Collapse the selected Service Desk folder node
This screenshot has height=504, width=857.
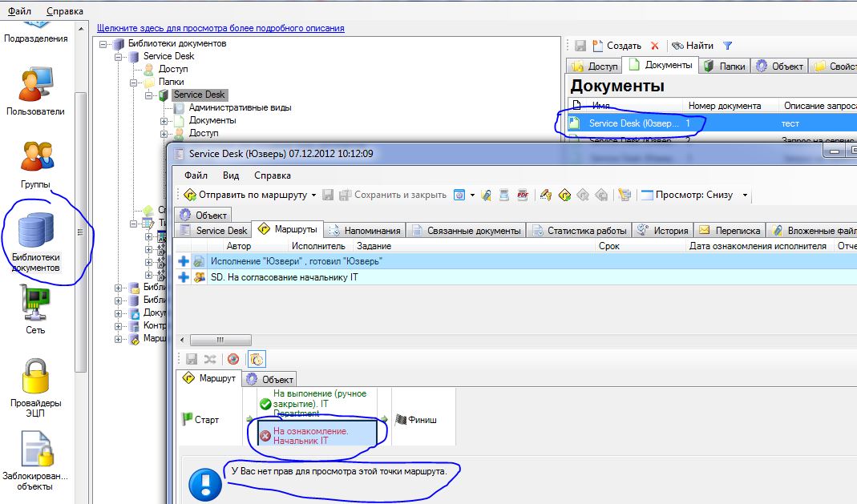148,95
